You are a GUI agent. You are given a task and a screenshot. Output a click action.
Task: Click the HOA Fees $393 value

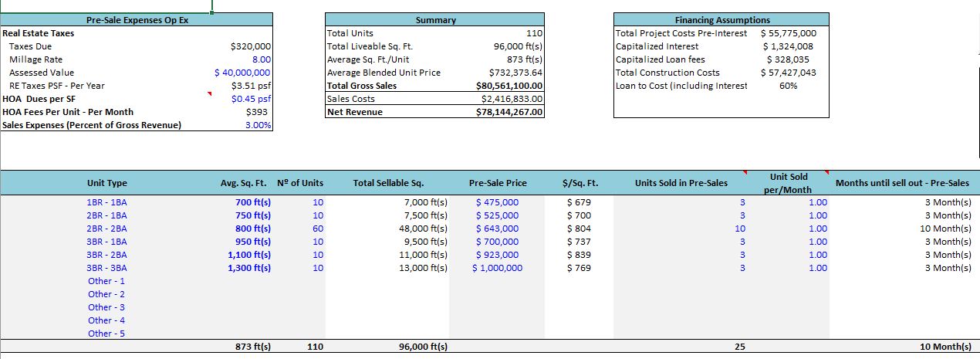(258, 112)
